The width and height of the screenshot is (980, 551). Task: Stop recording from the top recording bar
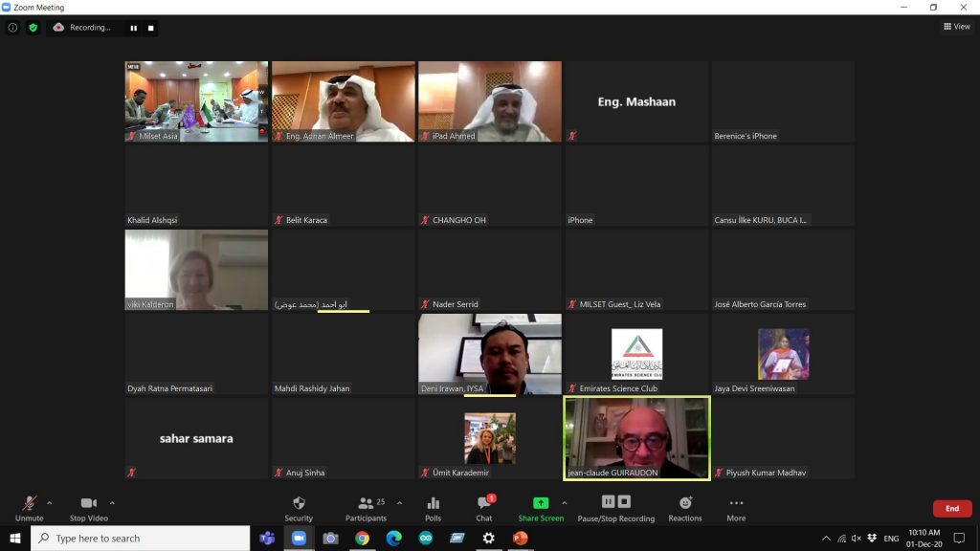[150, 28]
